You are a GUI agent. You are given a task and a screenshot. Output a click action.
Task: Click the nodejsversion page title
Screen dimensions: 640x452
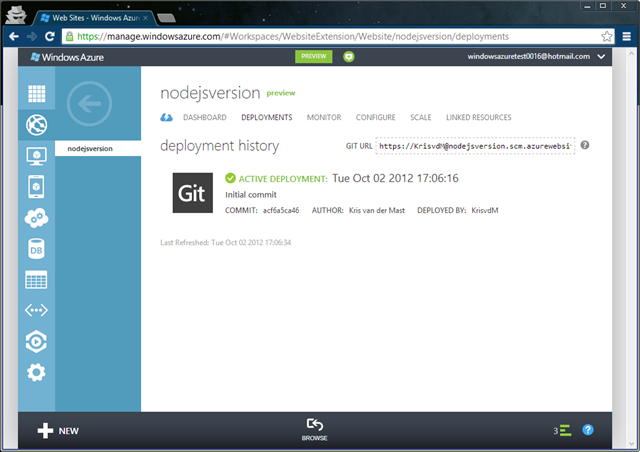point(210,93)
